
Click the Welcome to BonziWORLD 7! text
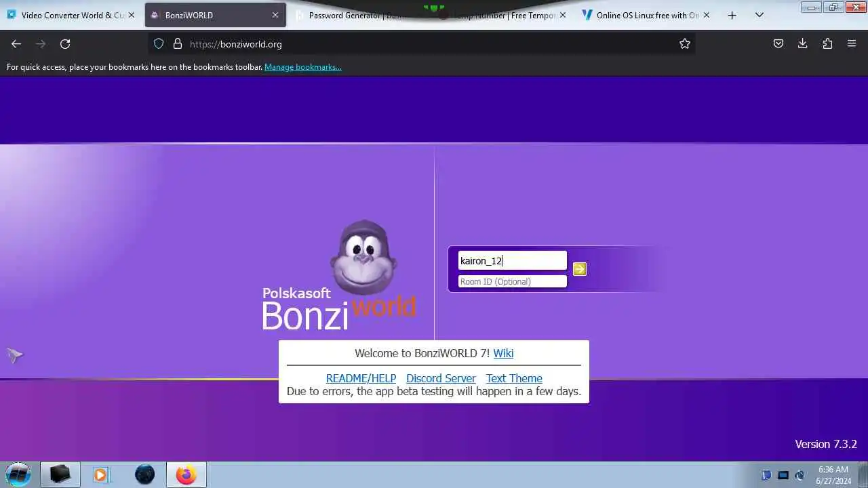coord(422,353)
